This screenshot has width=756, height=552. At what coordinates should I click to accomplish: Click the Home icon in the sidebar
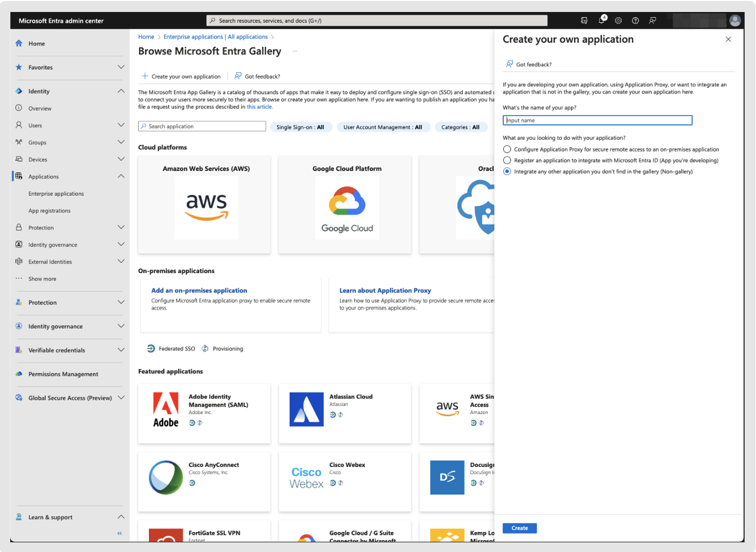coord(19,43)
